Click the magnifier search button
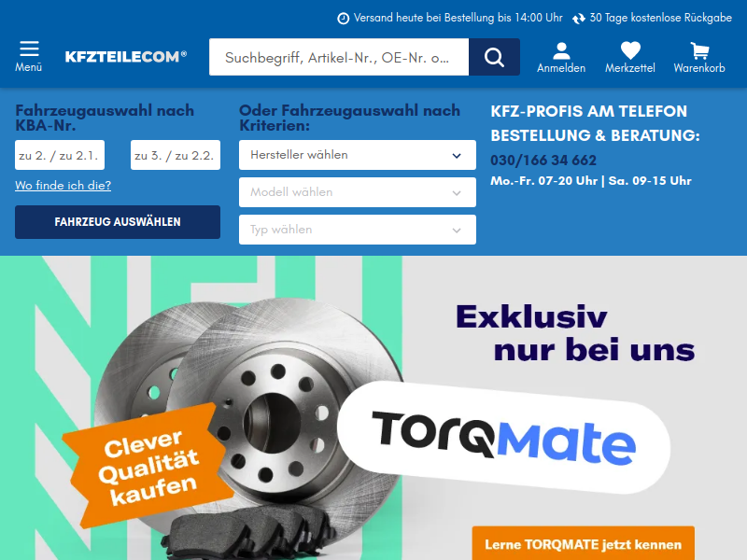The image size is (747, 560). (494, 57)
